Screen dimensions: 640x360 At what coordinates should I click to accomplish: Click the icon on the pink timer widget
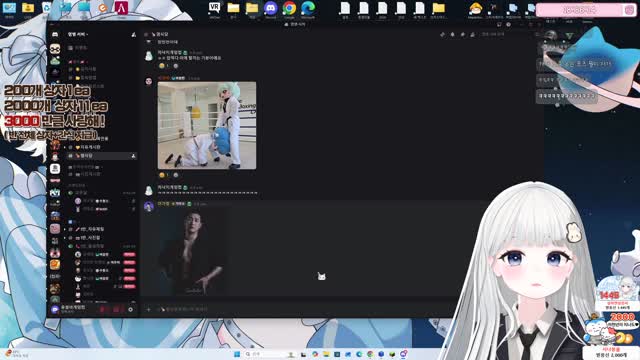point(629,10)
